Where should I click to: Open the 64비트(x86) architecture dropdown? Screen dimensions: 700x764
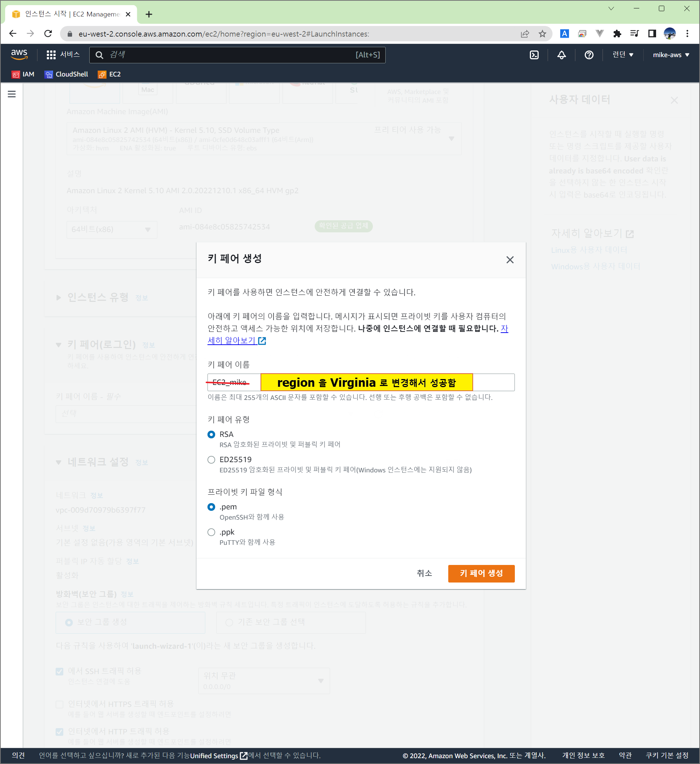[112, 230]
